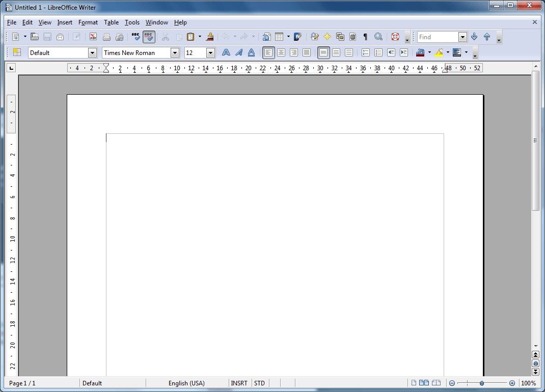Click the LibreOffice Help lifebuoy icon
545x392 pixels.
click(x=395, y=37)
